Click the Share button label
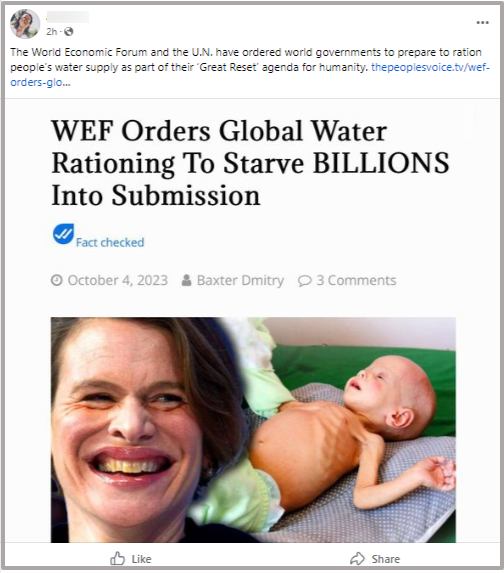 [386, 559]
